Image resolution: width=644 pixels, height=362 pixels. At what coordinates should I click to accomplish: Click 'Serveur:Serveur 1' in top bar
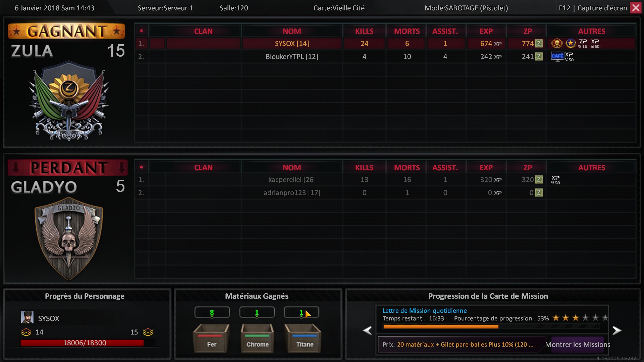click(x=165, y=8)
